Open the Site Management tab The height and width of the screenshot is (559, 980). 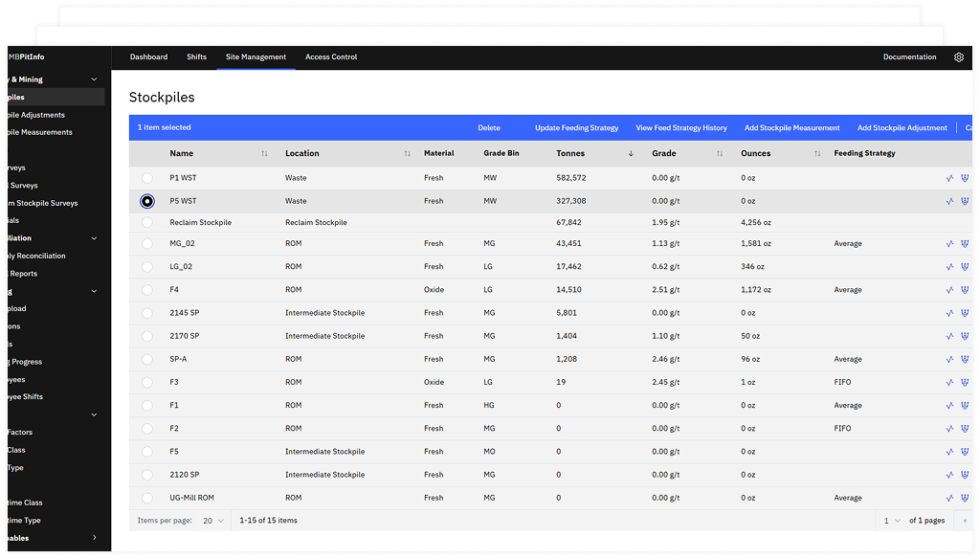click(x=256, y=56)
